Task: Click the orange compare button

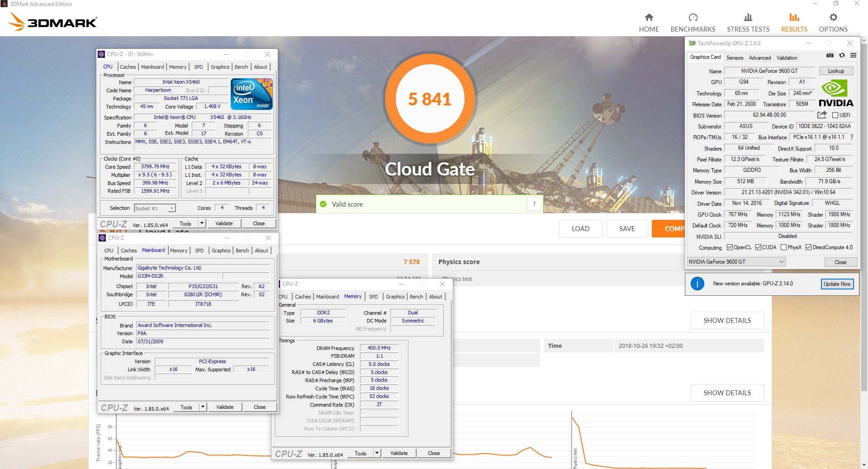Action: pos(669,229)
